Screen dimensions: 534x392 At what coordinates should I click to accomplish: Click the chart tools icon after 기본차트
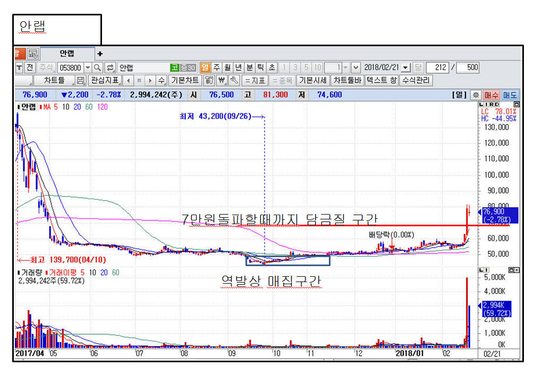coord(209,81)
